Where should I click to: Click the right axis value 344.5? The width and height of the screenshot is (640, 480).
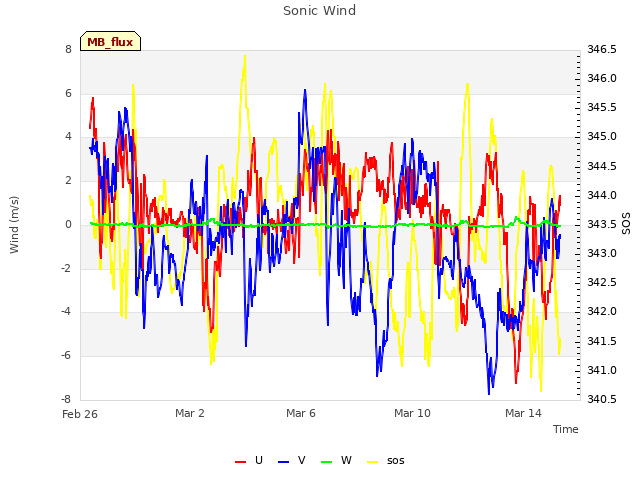(602, 167)
